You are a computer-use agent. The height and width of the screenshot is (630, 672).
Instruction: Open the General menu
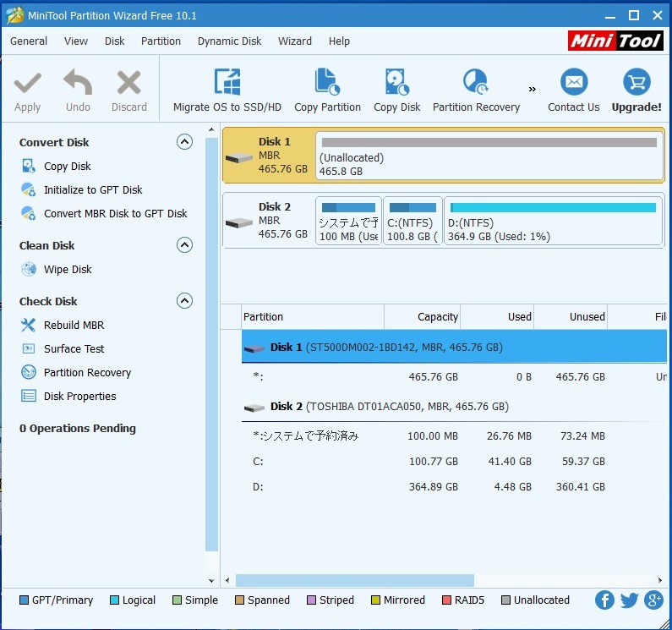coord(29,41)
